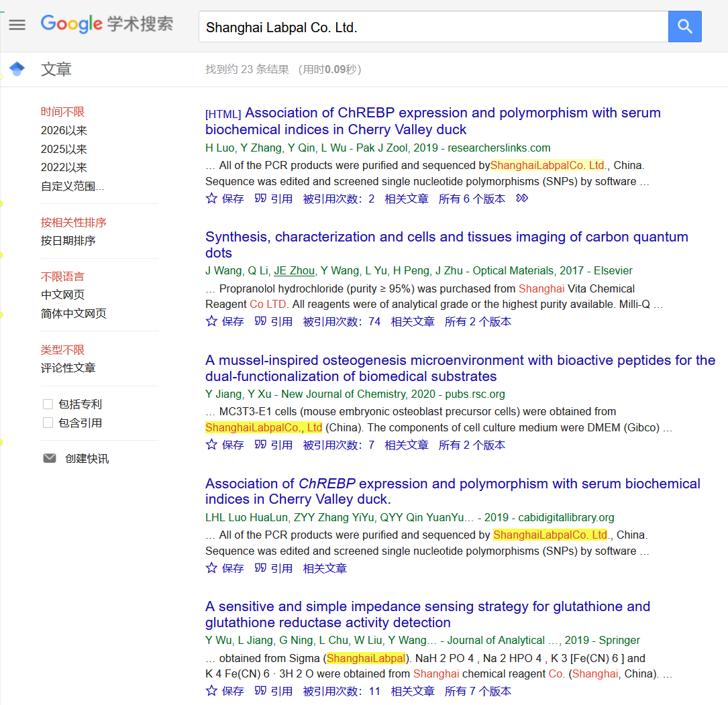Open 被引用次数: 7 citations link
The height and width of the screenshot is (705, 728).
pos(339,445)
